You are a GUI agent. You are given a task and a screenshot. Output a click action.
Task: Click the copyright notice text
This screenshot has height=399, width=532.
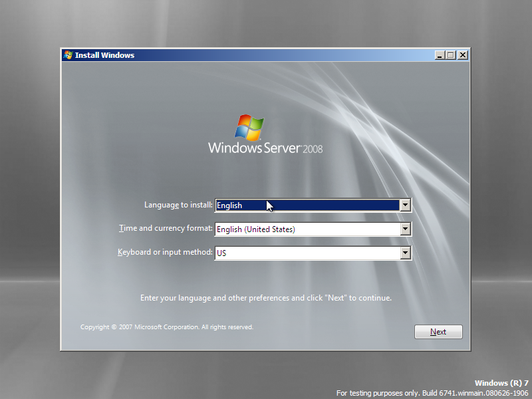click(166, 327)
